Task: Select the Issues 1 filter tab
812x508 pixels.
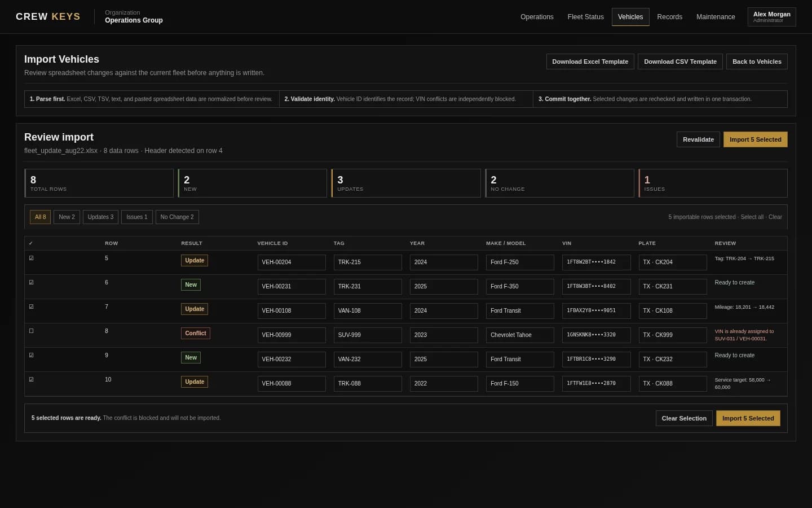Action: 136,217
